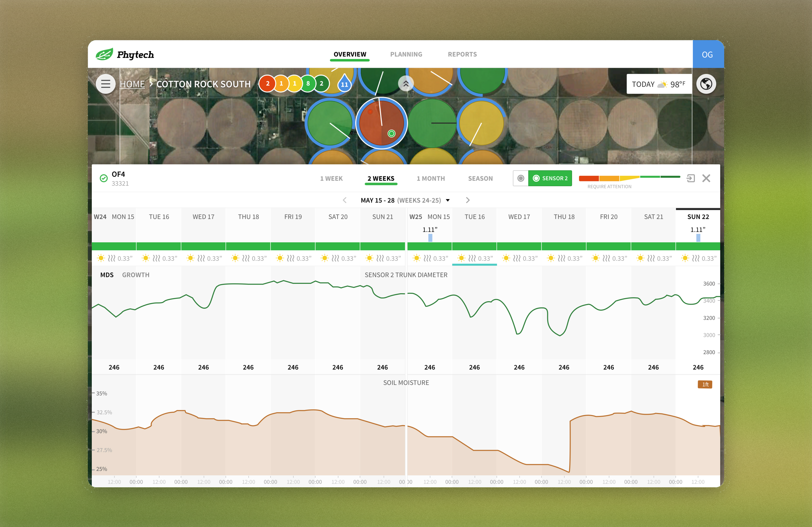Click evapotranspiration icon under W24 TUE 16
Viewport: 812px width, 527px height.
(x=156, y=258)
